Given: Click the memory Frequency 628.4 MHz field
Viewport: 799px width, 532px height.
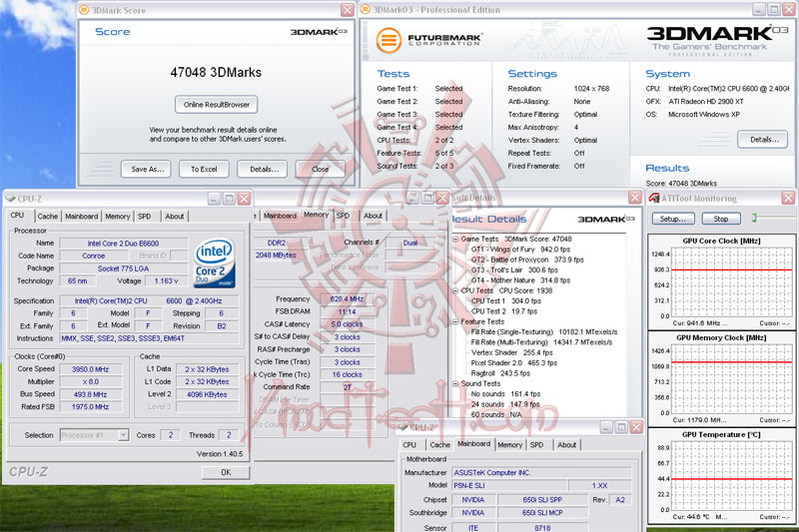Looking at the screenshot, I should pos(347,299).
